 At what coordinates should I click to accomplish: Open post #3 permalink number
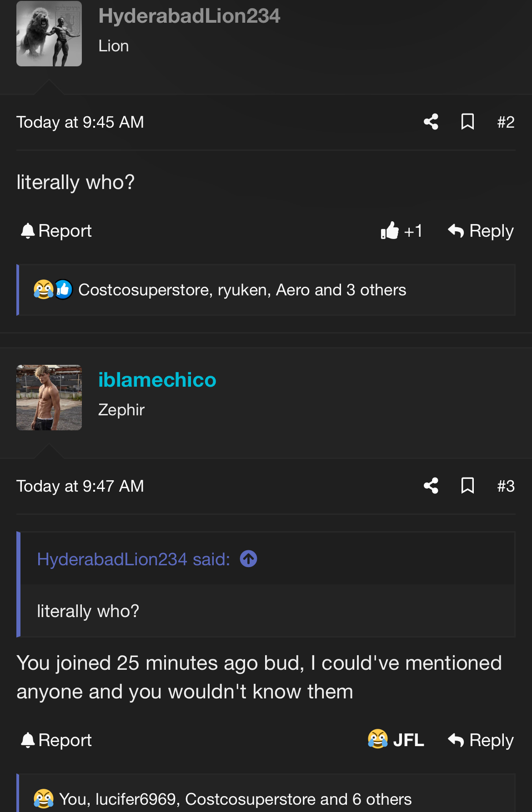[506, 486]
